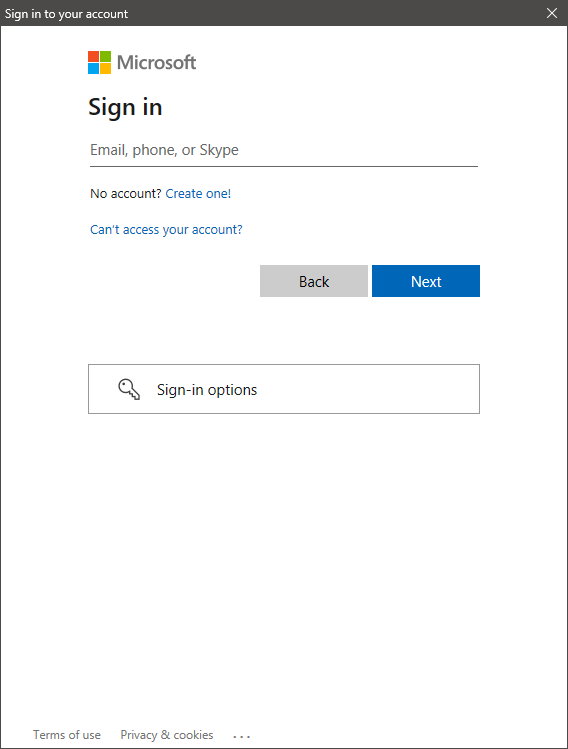
Task: Click the Microsoft four-color square logo
Action: 99,63
